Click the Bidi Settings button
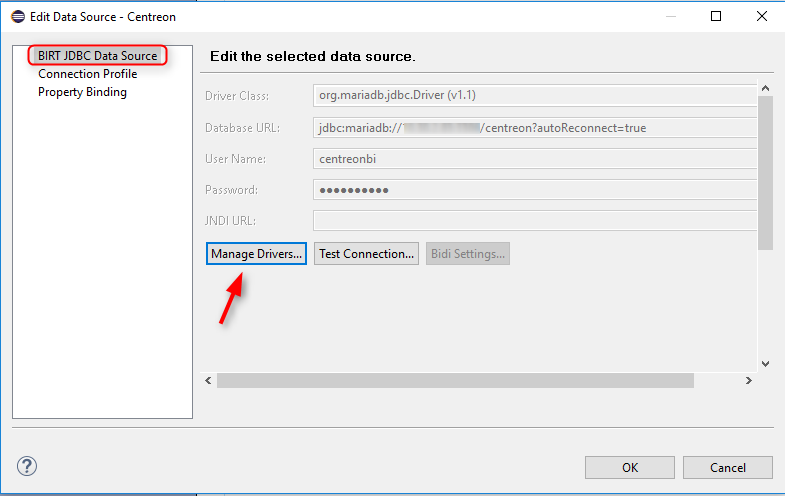Image resolution: width=785 pixels, height=496 pixels. tap(468, 254)
